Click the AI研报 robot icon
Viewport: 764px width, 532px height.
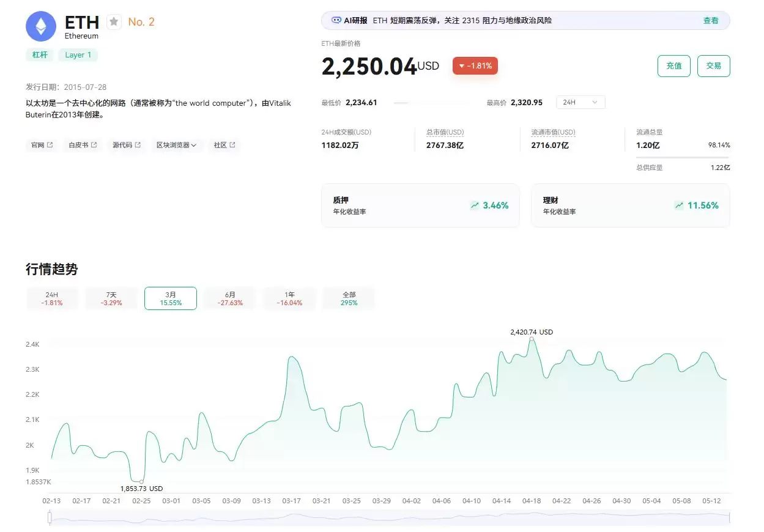tap(336, 20)
